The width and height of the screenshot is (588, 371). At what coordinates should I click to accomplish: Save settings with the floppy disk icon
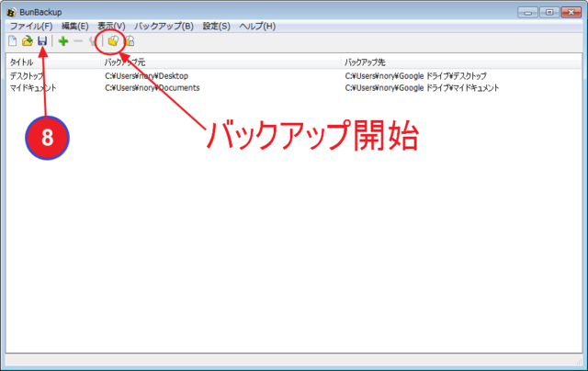coord(42,41)
